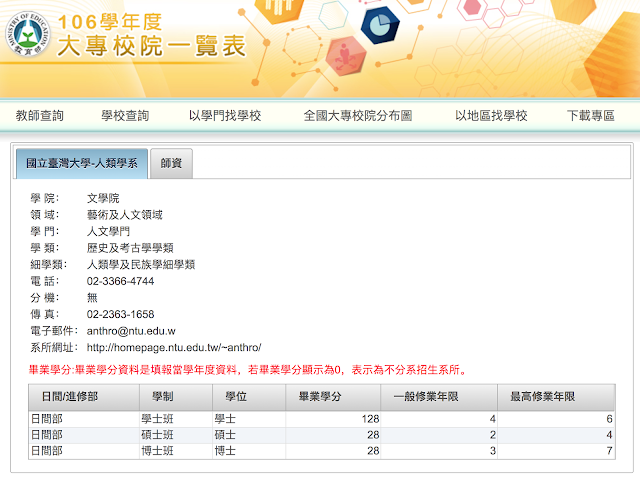Click the email anthro@ntu.edu.w
The image size is (640, 480).
131,331
